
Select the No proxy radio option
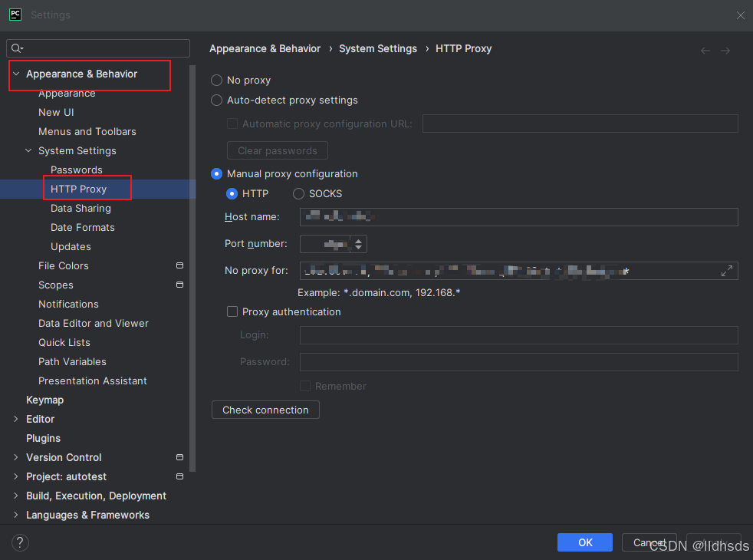tap(216, 81)
